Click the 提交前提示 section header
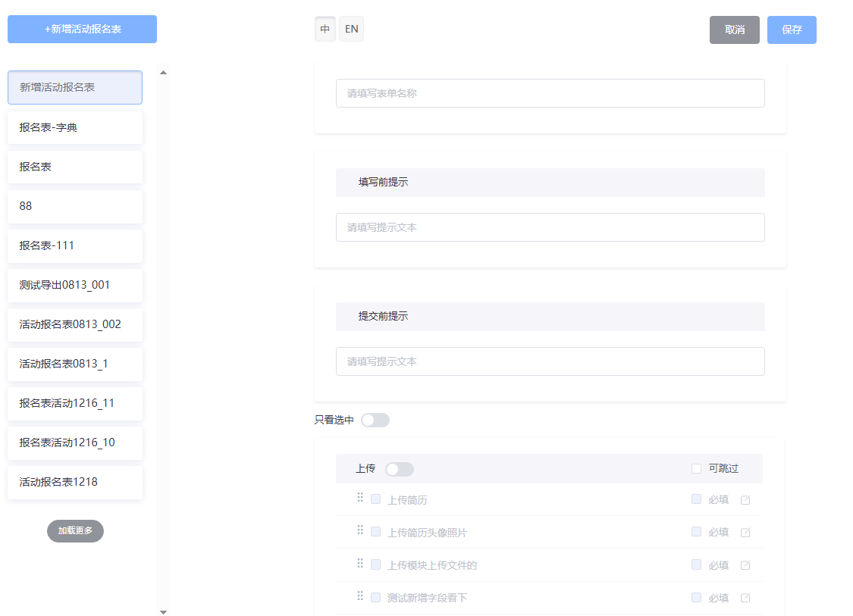853x616 pixels. tap(550, 317)
